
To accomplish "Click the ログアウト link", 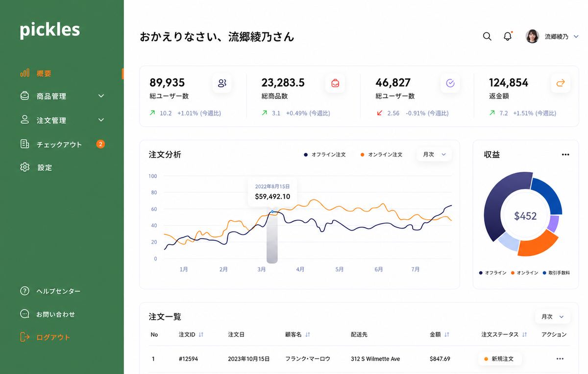I will click(53, 337).
